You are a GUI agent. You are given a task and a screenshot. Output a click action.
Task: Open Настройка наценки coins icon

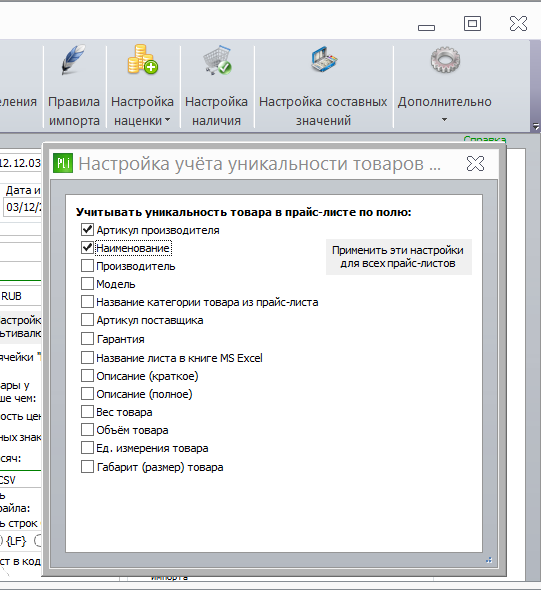tap(143, 60)
